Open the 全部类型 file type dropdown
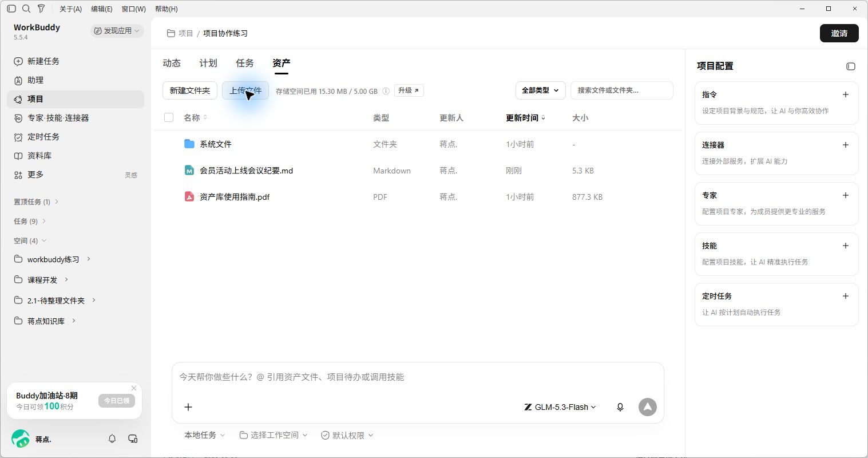The width and height of the screenshot is (868, 458). (540, 90)
